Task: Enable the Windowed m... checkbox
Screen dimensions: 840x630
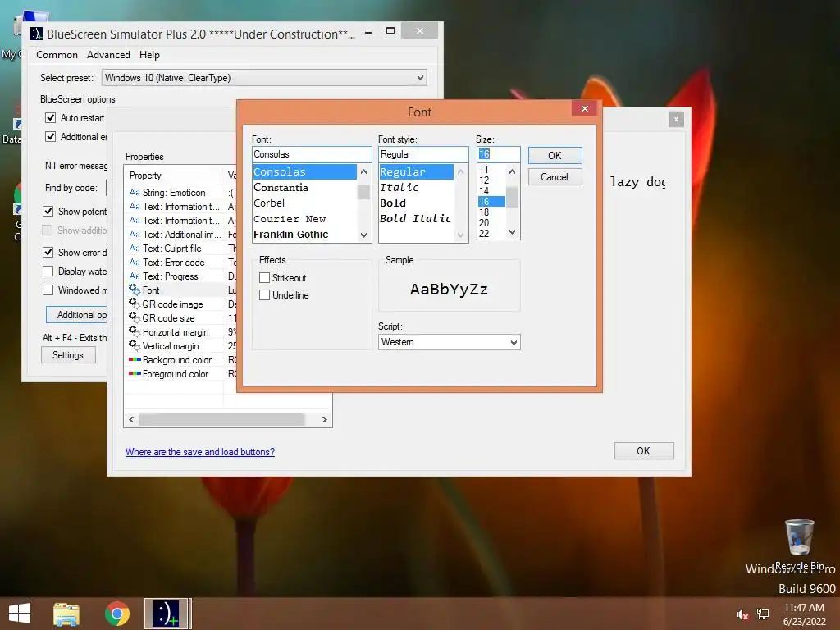Action: [x=48, y=290]
